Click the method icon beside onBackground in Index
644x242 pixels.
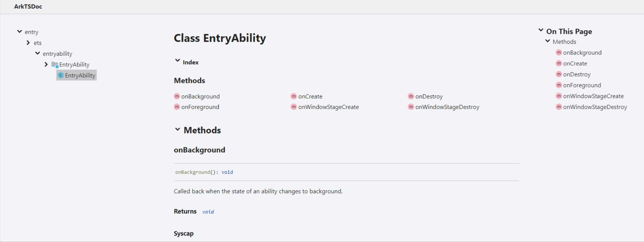pos(177,96)
